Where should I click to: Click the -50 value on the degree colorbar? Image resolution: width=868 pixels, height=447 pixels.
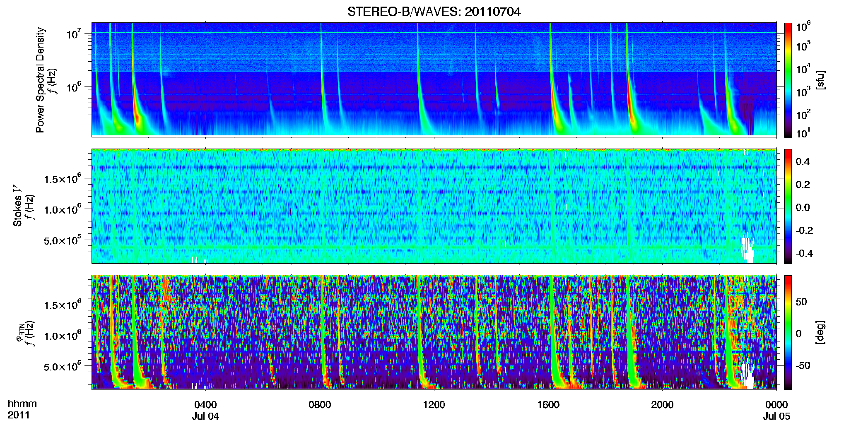[803, 365]
